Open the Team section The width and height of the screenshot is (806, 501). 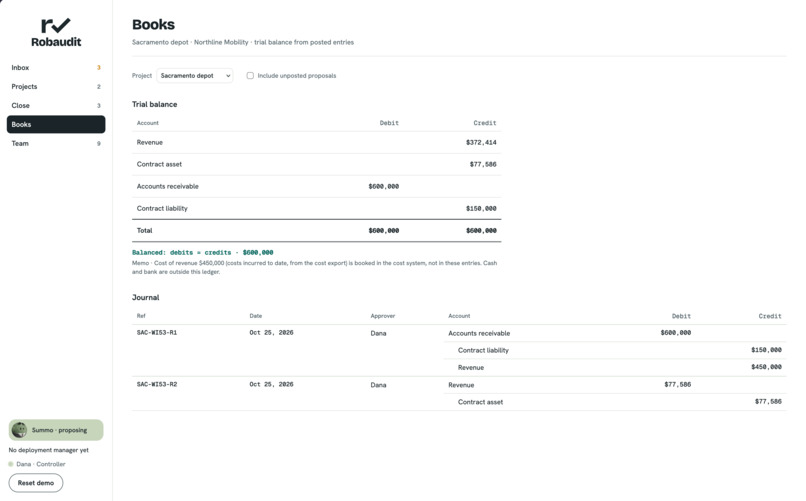pyautogui.click(x=56, y=143)
